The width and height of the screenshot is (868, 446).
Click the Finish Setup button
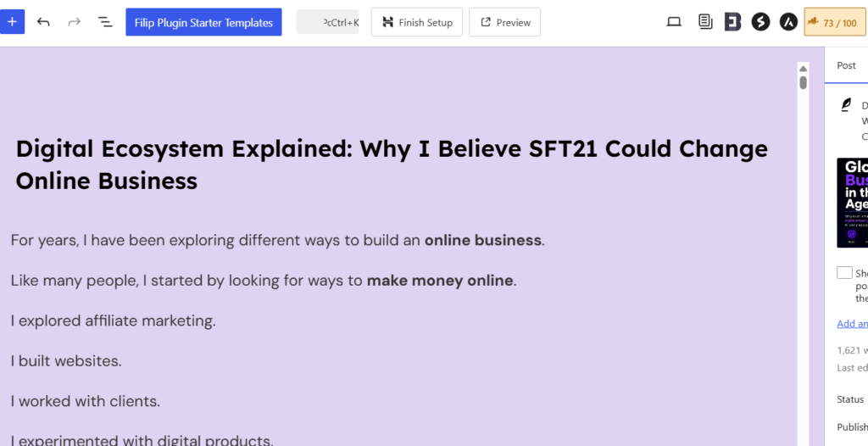[417, 22]
